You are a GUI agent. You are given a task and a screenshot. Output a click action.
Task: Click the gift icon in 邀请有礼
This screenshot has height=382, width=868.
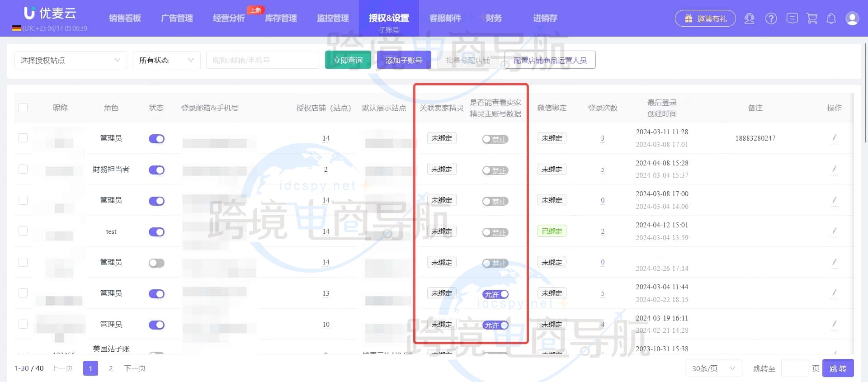pos(688,19)
